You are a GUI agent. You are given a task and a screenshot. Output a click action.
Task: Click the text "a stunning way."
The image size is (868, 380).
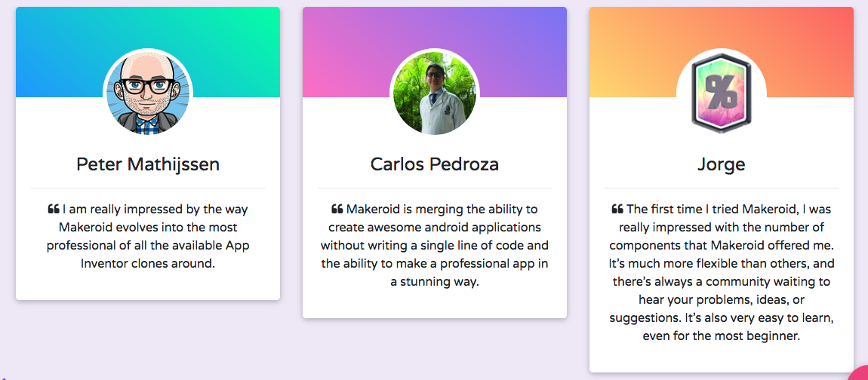[x=435, y=282]
